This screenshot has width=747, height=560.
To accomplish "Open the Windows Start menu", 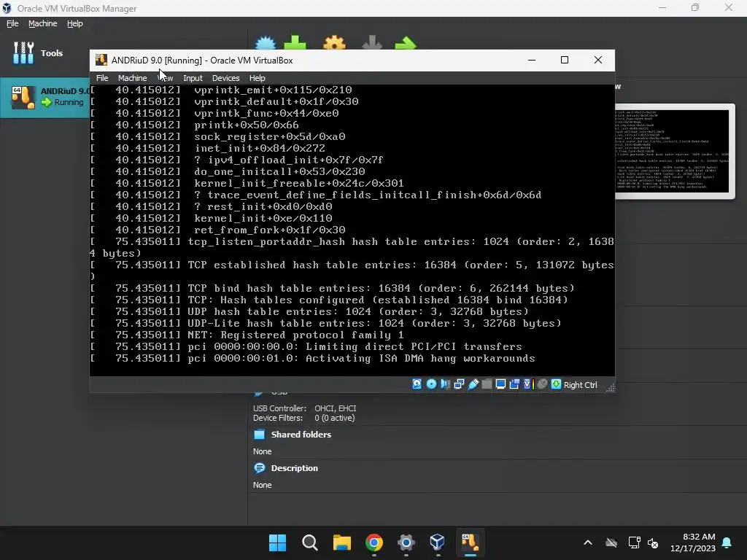I will point(277,542).
